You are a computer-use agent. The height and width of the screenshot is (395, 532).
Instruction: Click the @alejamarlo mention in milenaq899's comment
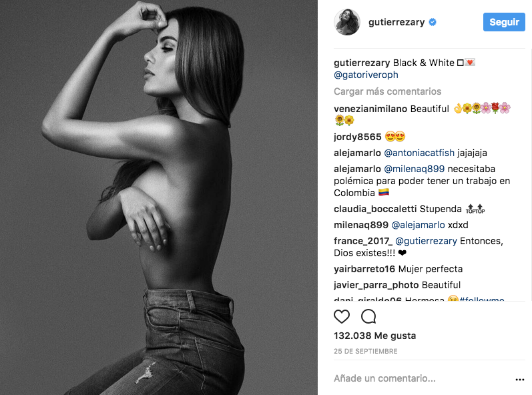418,225
